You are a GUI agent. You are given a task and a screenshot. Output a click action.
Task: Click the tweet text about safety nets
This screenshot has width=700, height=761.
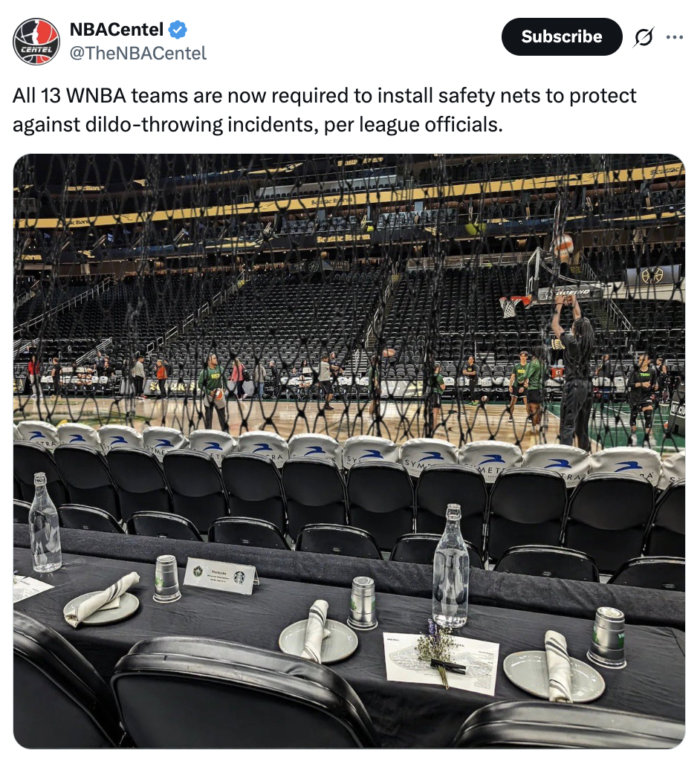[324, 110]
